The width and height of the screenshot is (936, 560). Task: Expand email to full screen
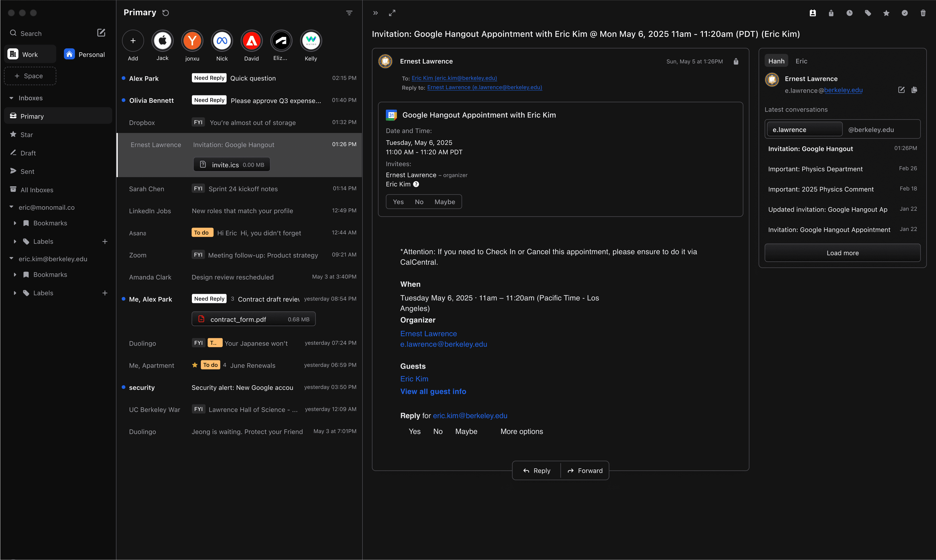(392, 13)
